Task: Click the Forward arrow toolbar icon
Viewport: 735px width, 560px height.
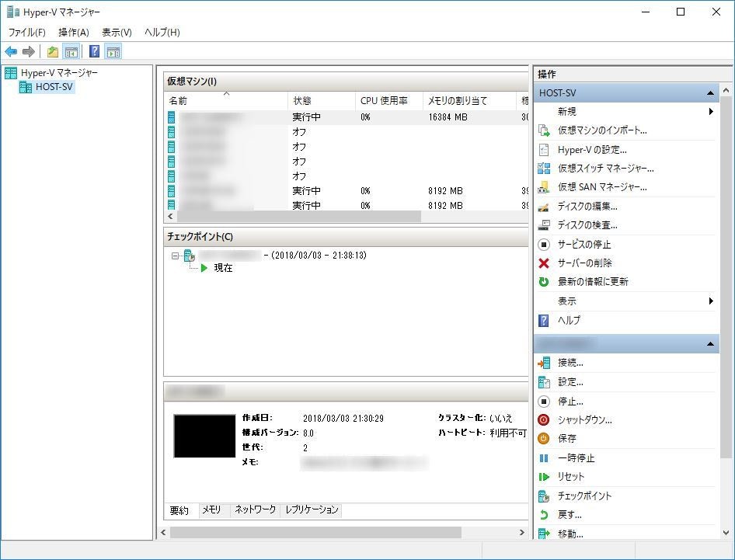Action: (29, 51)
